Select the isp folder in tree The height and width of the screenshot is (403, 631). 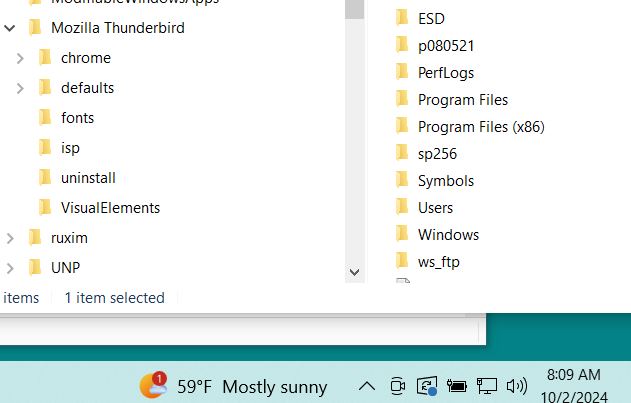tap(70, 148)
